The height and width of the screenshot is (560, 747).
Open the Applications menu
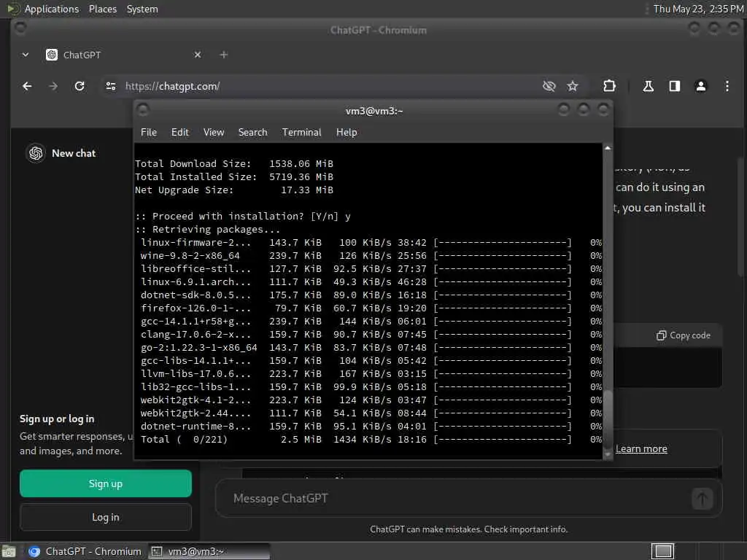click(x=52, y=9)
